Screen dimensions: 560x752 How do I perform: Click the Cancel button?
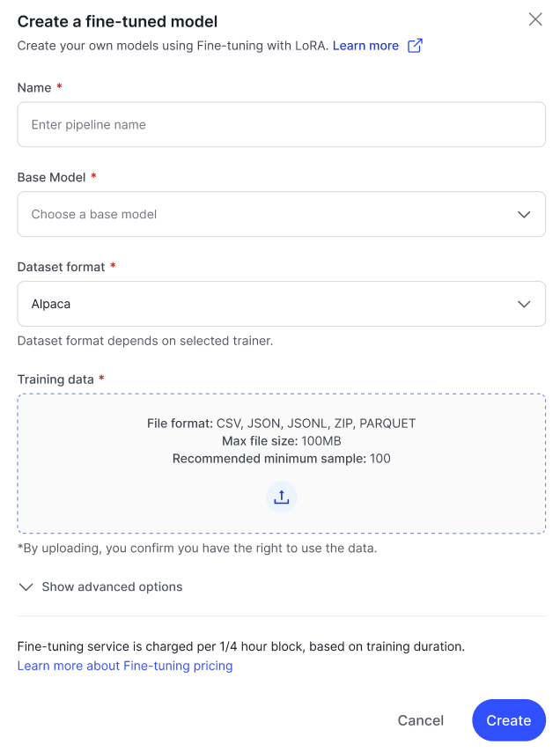click(x=421, y=720)
